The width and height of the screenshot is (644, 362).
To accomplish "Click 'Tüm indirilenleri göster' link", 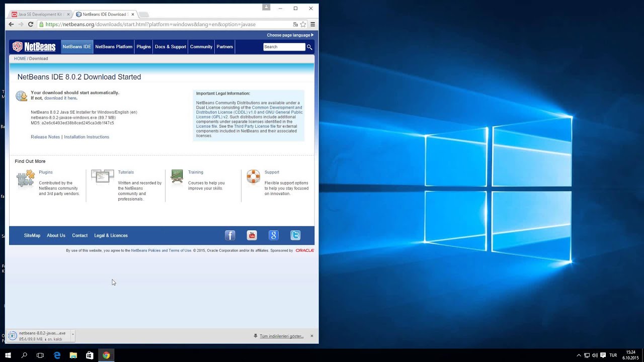I will [281, 336].
